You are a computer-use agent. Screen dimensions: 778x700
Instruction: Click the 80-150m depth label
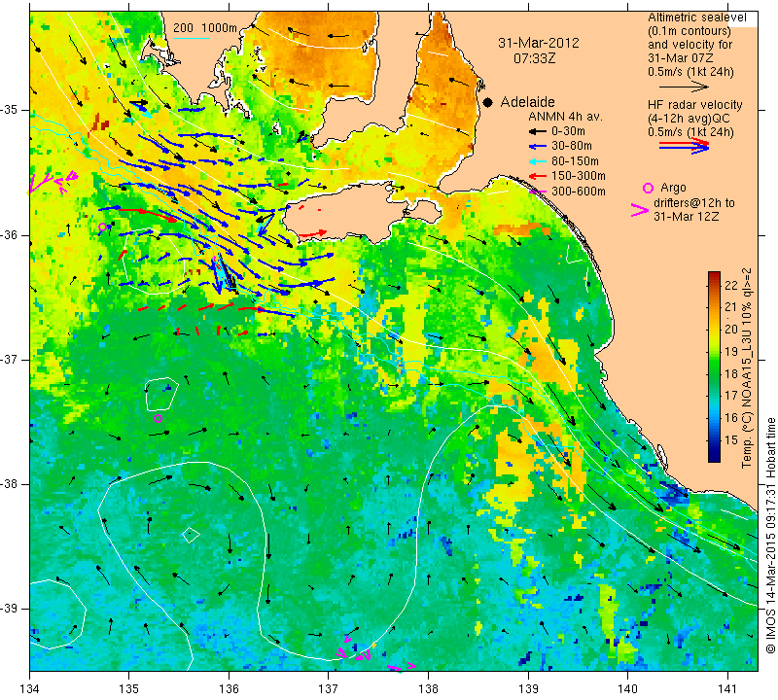(575, 161)
